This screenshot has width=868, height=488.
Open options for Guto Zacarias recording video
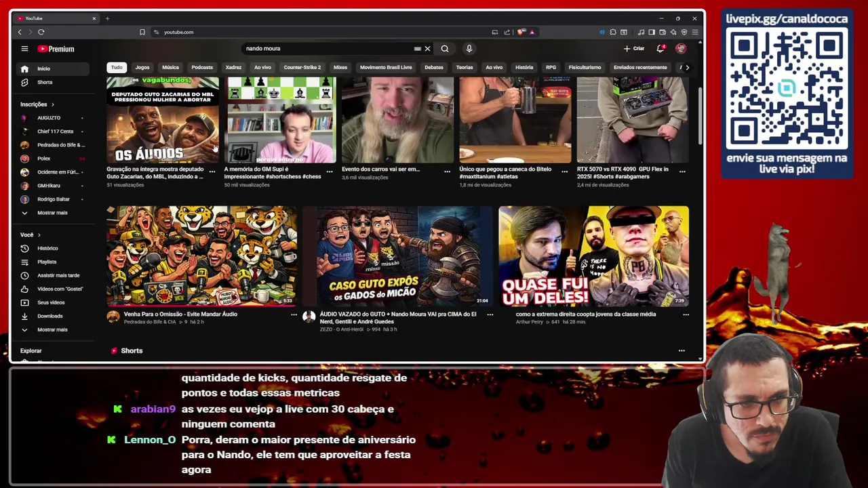(212, 171)
